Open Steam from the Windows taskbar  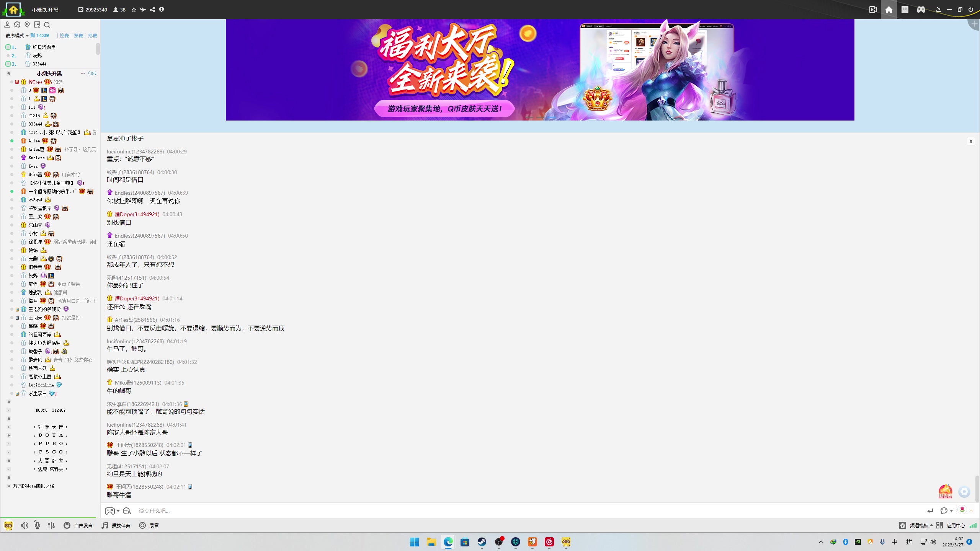pyautogui.click(x=482, y=542)
